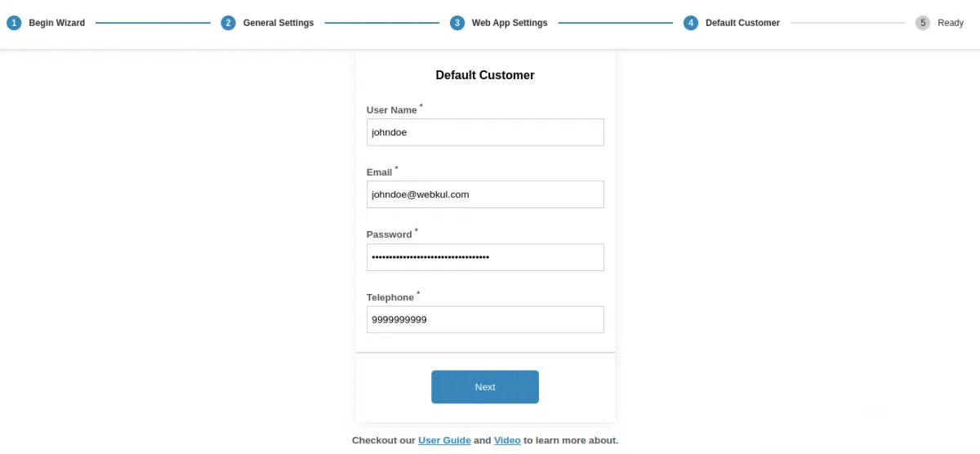Focus the User Name input field
This screenshot has width=980, height=454.
[485, 132]
